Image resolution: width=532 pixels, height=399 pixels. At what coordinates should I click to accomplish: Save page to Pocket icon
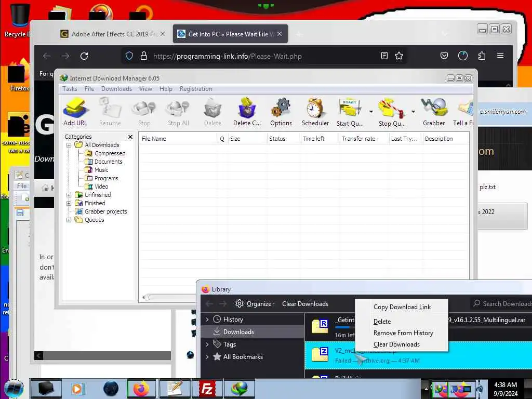tap(444, 56)
